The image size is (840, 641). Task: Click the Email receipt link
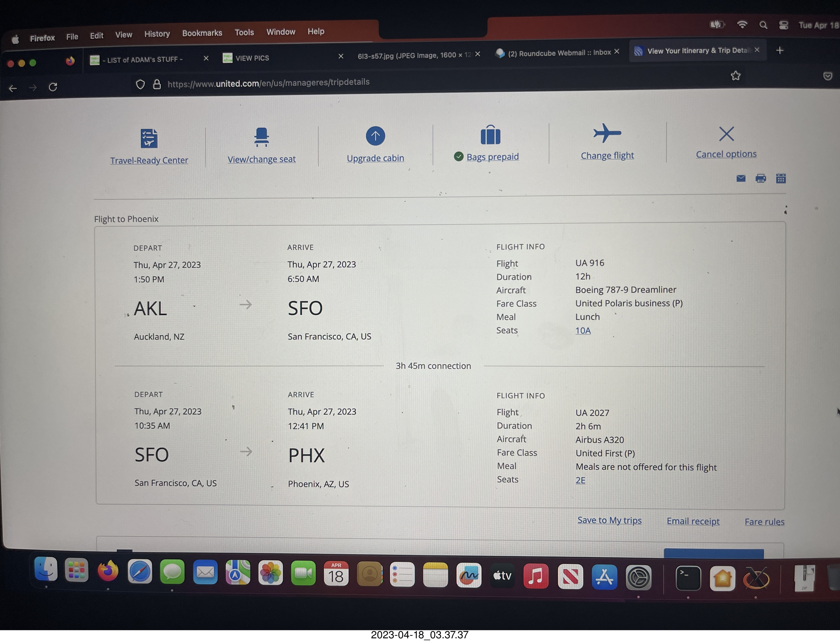coord(693,521)
